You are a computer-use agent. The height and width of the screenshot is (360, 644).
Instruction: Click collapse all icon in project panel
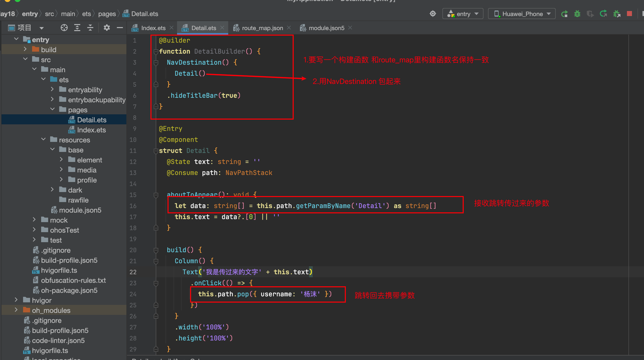(x=90, y=28)
